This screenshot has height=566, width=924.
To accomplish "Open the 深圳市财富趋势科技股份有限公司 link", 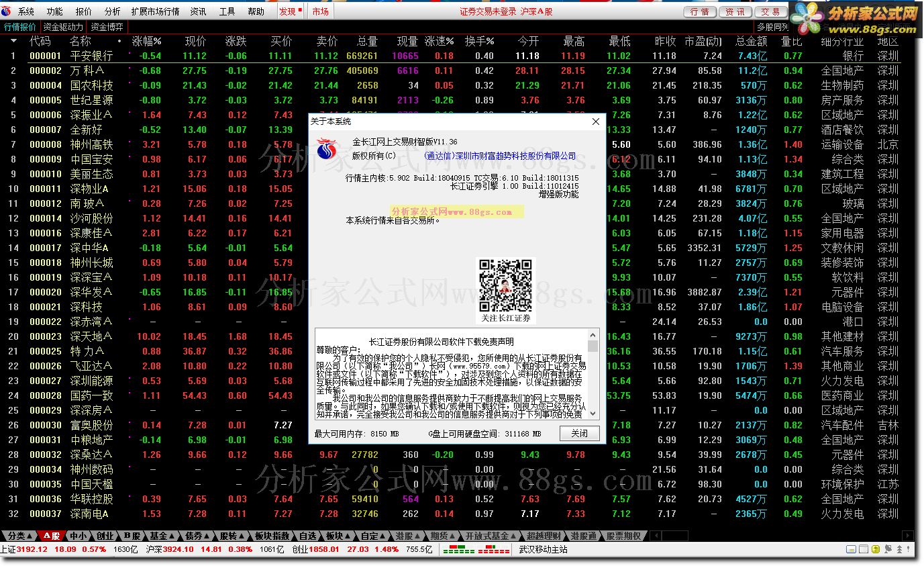I will click(500, 156).
